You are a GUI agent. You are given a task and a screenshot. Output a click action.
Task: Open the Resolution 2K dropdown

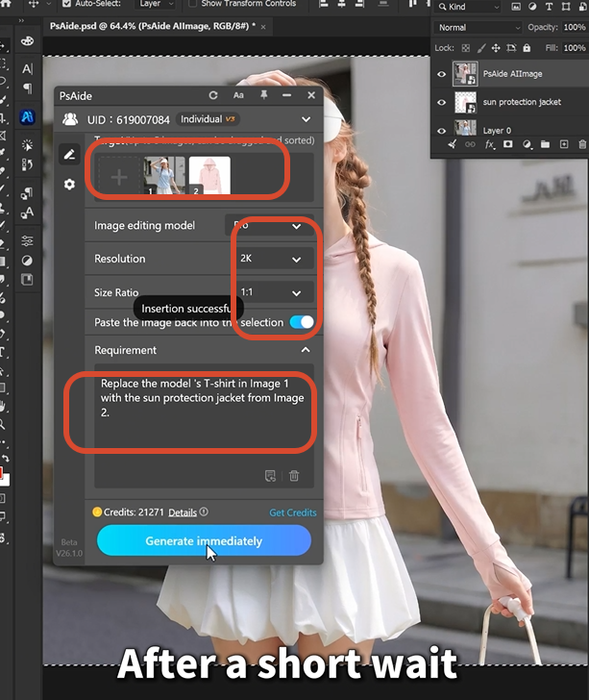tap(271, 259)
